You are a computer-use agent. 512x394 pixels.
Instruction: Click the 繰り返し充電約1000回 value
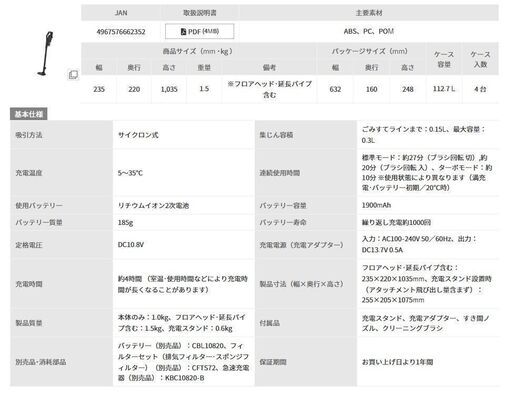click(396, 222)
